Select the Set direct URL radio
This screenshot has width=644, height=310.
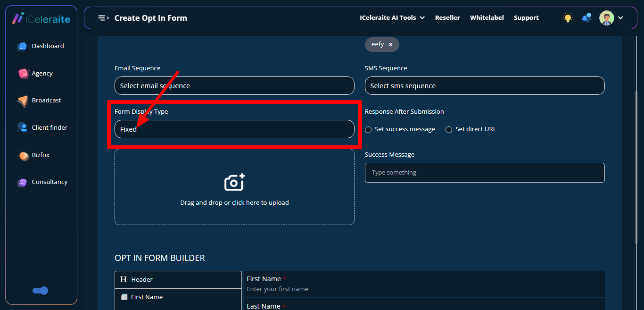[449, 130]
